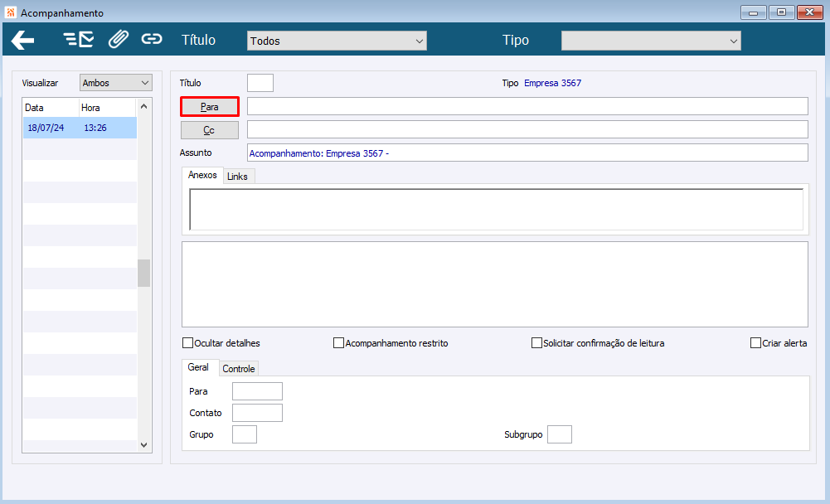
Task: Click the Para recipient button
Action: click(x=210, y=106)
